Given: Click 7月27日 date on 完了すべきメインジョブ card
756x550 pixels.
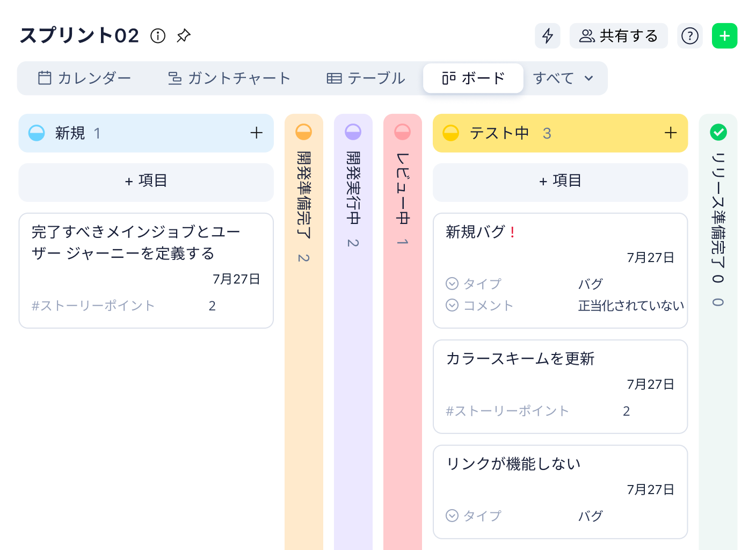Looking at the screenshot, I should 236,279.
